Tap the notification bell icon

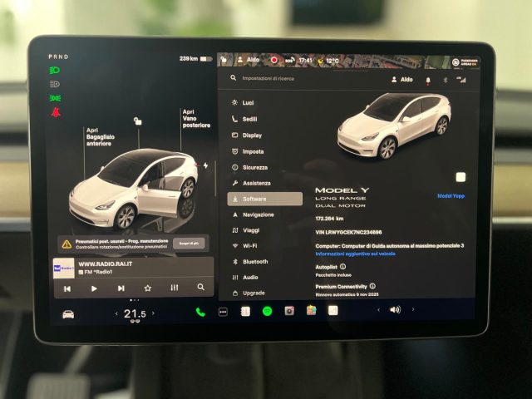pos(429,80)
